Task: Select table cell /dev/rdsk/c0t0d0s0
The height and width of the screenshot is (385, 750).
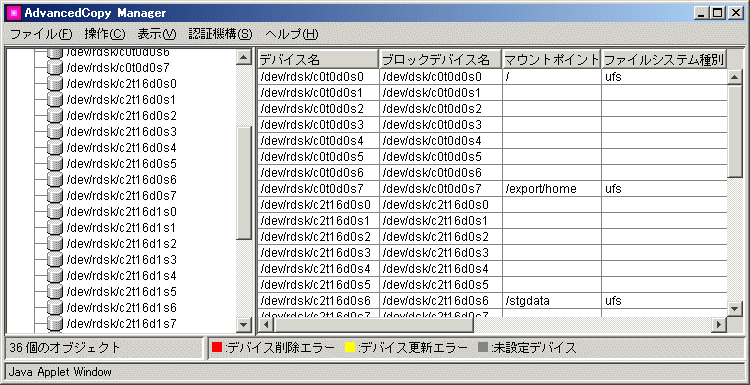Action: (x=318, y=77)
